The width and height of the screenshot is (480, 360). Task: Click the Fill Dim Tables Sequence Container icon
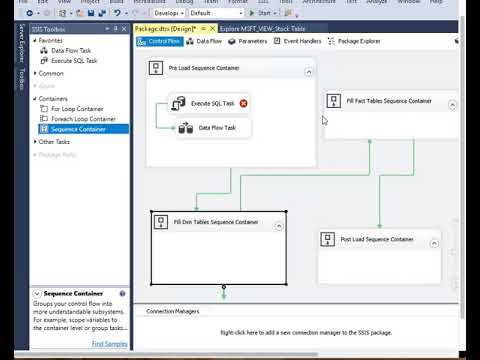pyautogui.click(x=161, y=222)
